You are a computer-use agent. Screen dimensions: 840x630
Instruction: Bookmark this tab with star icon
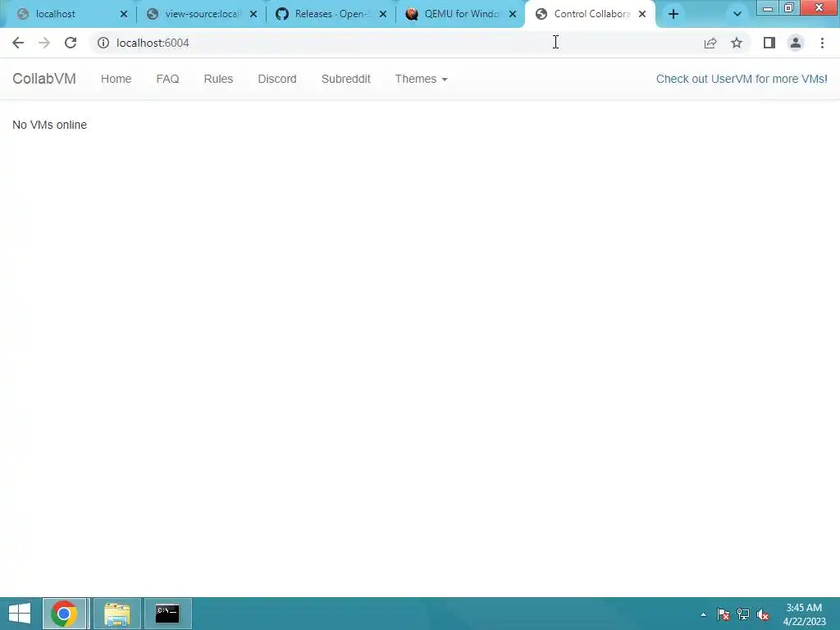point(737,43)
